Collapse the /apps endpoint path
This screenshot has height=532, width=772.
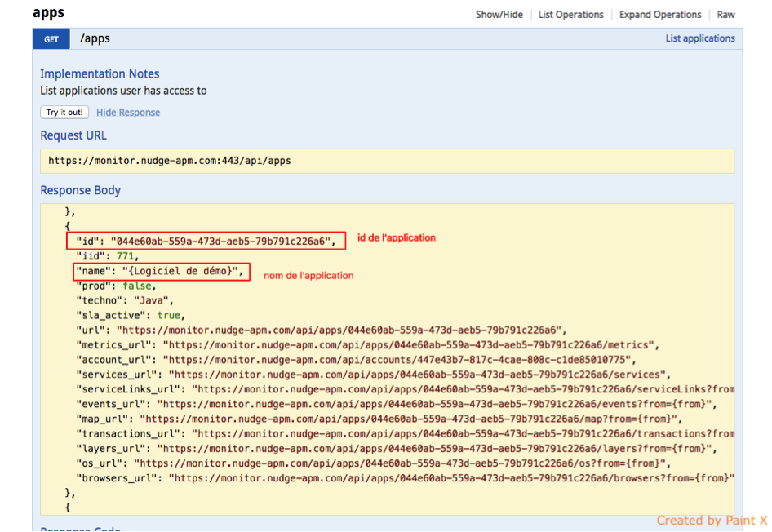[x=95, y=38]
